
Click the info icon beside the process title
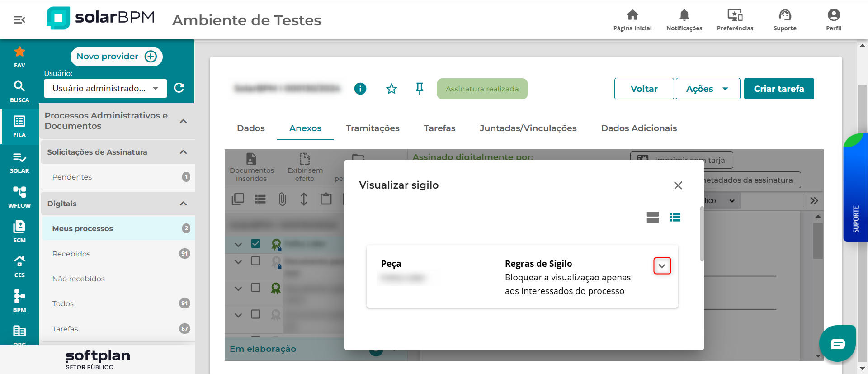(x=360, y=89)
